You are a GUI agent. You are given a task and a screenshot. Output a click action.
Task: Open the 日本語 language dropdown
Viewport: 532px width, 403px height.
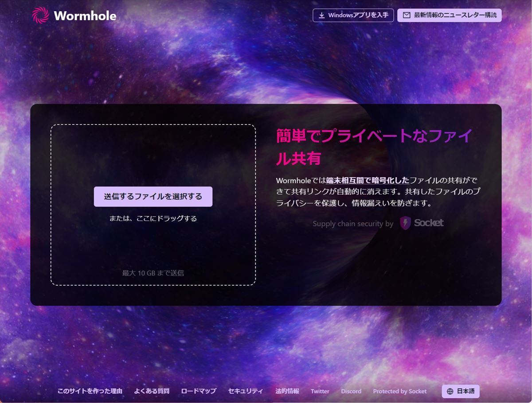coord(461,391)
